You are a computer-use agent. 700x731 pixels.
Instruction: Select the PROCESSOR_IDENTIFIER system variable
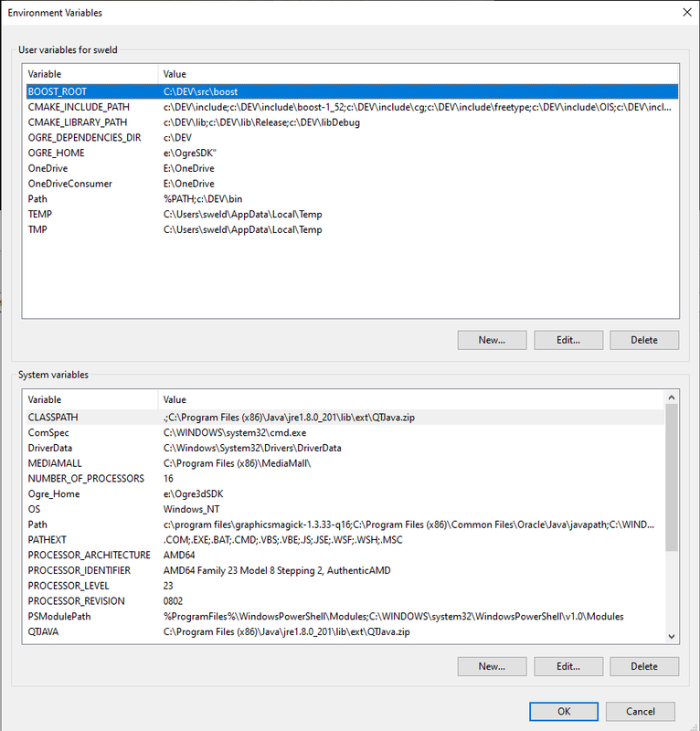(345, 570)
